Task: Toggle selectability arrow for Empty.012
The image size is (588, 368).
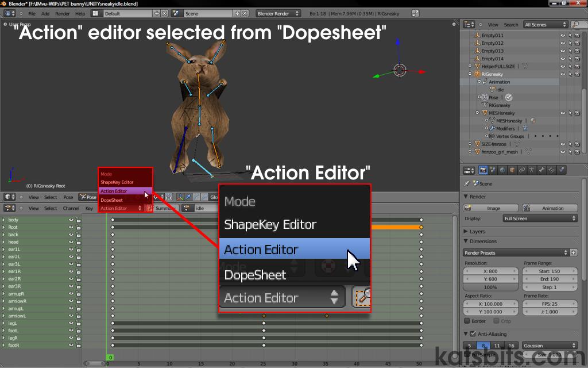Action: point(570,43)
